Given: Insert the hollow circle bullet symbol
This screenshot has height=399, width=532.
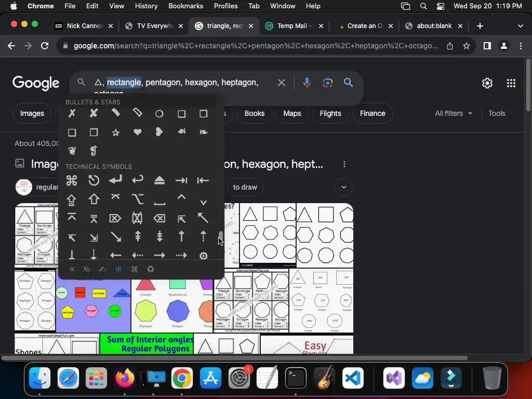Looking at the screenshot, I should pos(159,114).
